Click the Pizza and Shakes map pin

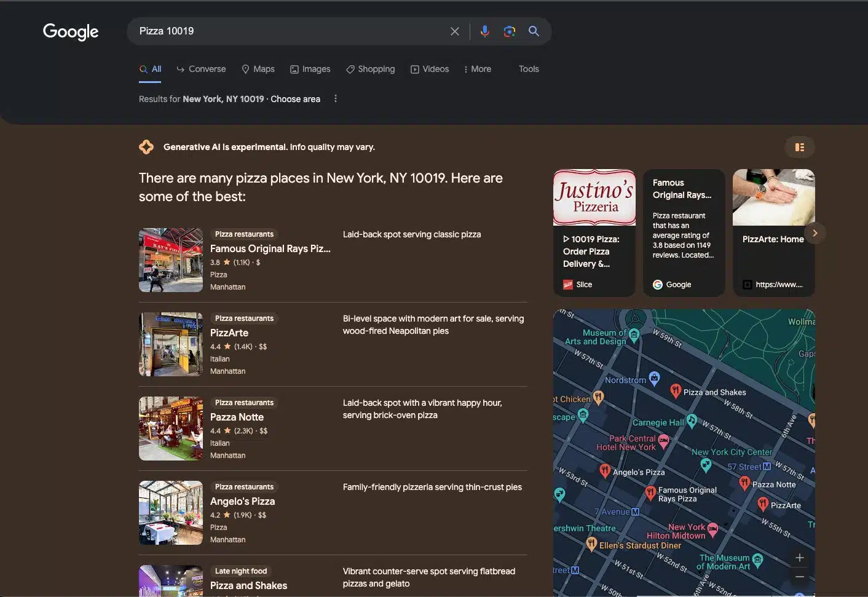coord(675,390)
